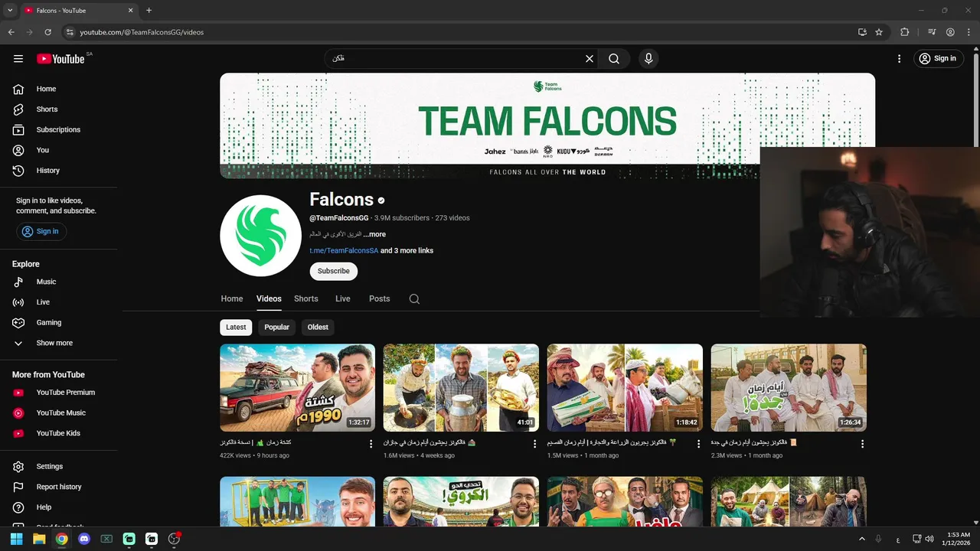Screen dimensions: 980x551
Task: Filter videos by Oldest chip
Action: 318,327
